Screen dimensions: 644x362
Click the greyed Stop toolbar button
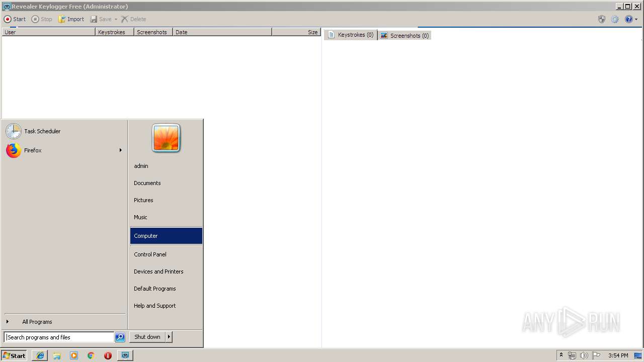42,19
